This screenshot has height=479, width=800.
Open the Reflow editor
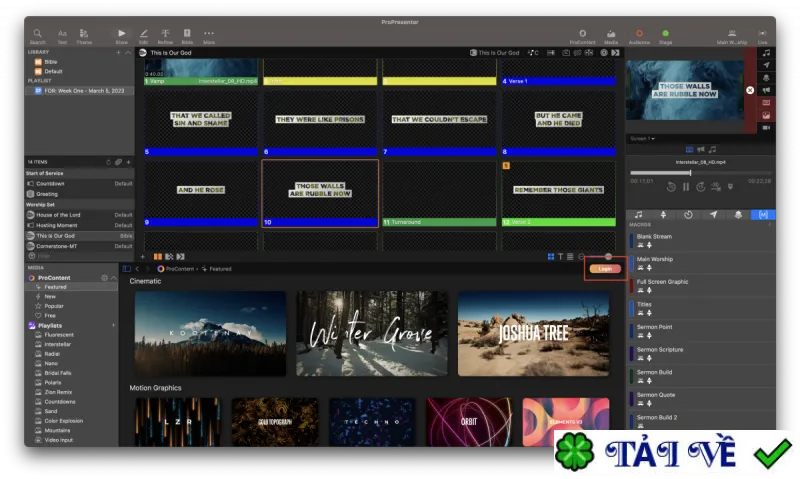pos(165,36)
